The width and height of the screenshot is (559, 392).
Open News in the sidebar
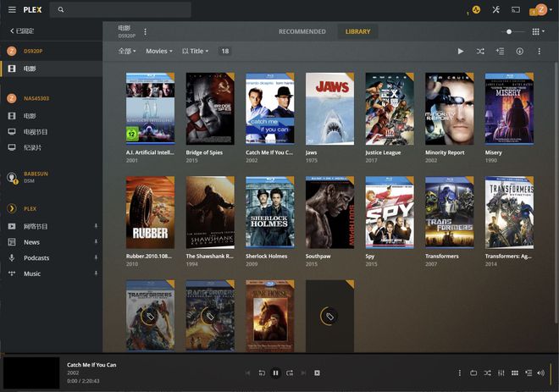coord(31,242)
